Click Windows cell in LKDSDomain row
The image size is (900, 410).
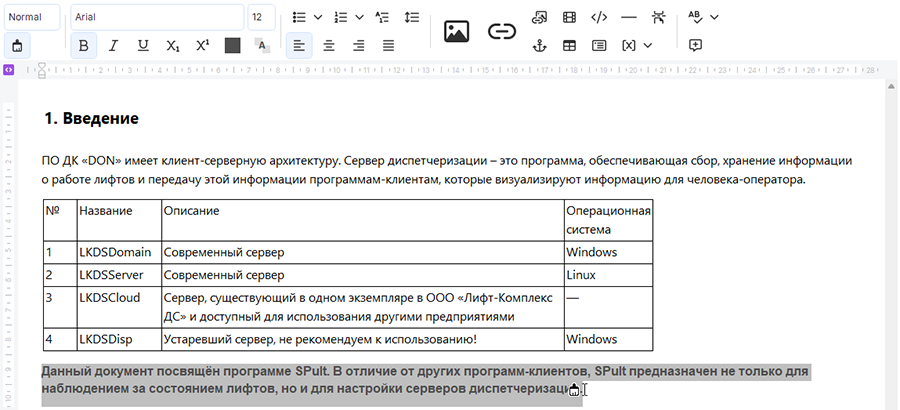(x=608, y=252)
